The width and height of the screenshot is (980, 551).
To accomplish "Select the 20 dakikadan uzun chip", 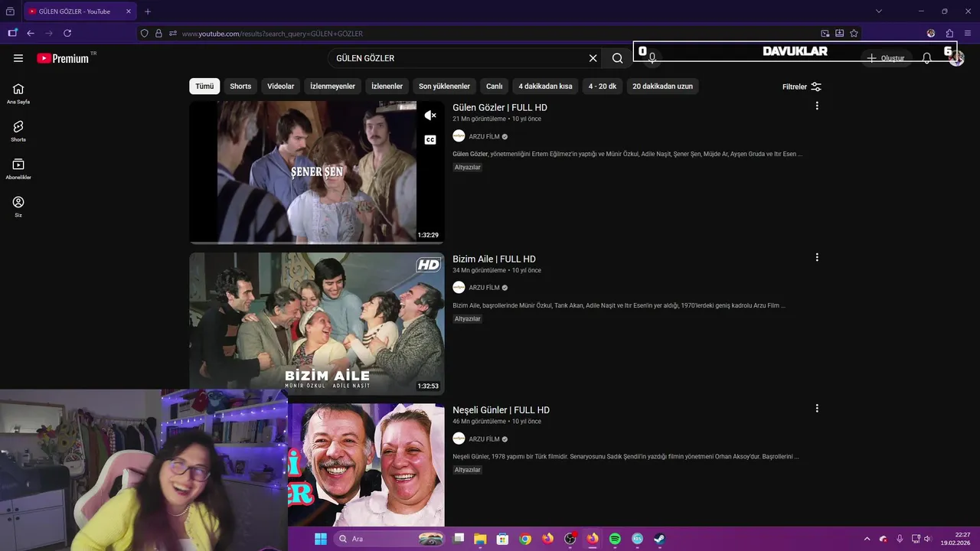I will point(662,86).
